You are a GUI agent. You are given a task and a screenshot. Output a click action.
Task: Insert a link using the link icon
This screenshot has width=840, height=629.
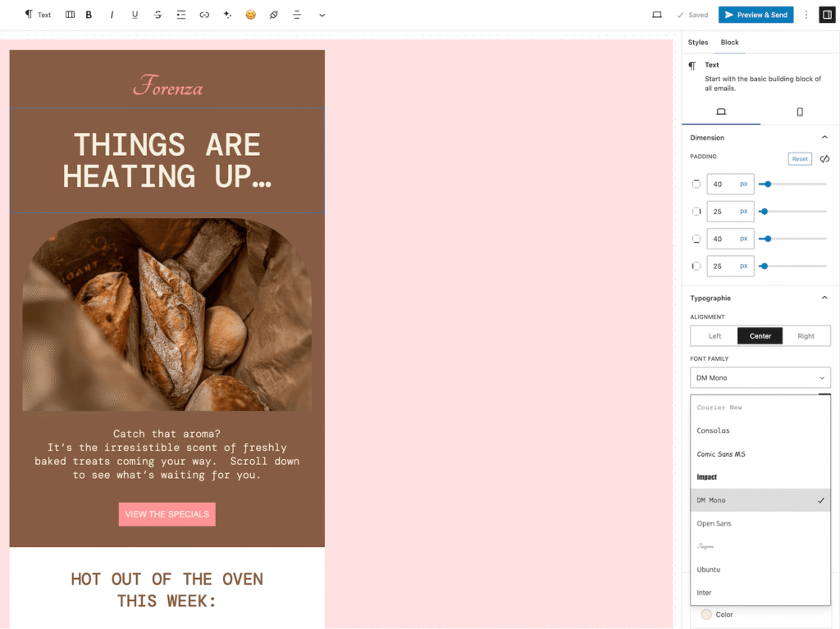204,15
